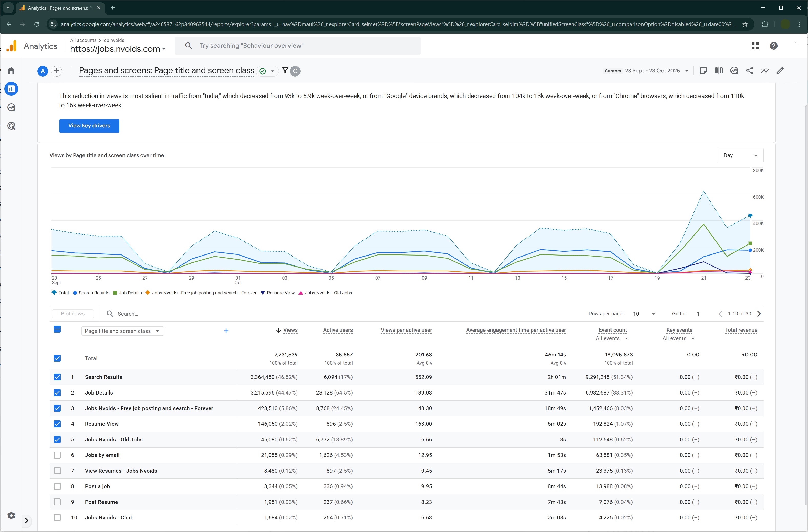
Task: Tick the Post a job row checkbox
Action: click(x=57, y=486)
